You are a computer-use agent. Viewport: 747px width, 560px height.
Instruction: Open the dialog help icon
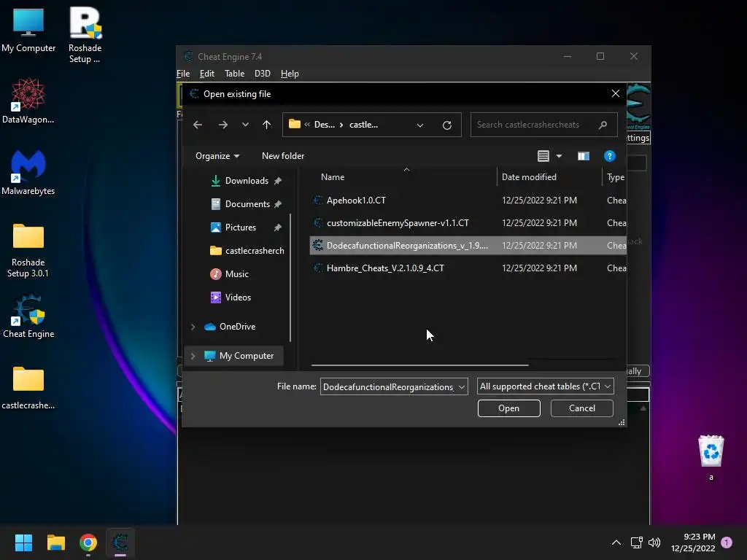609,156
